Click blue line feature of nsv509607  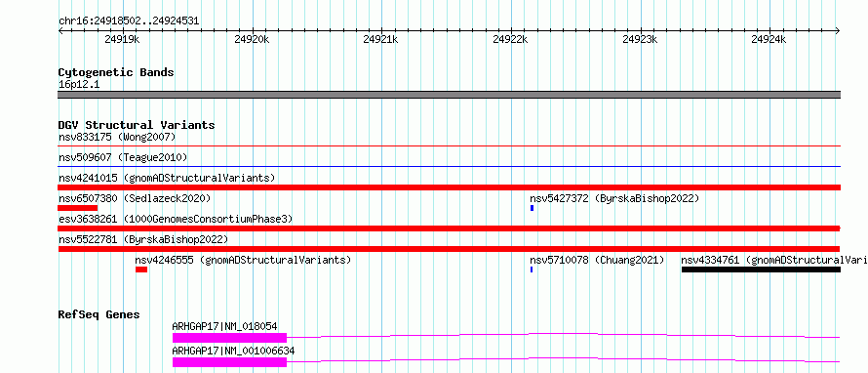450,167
